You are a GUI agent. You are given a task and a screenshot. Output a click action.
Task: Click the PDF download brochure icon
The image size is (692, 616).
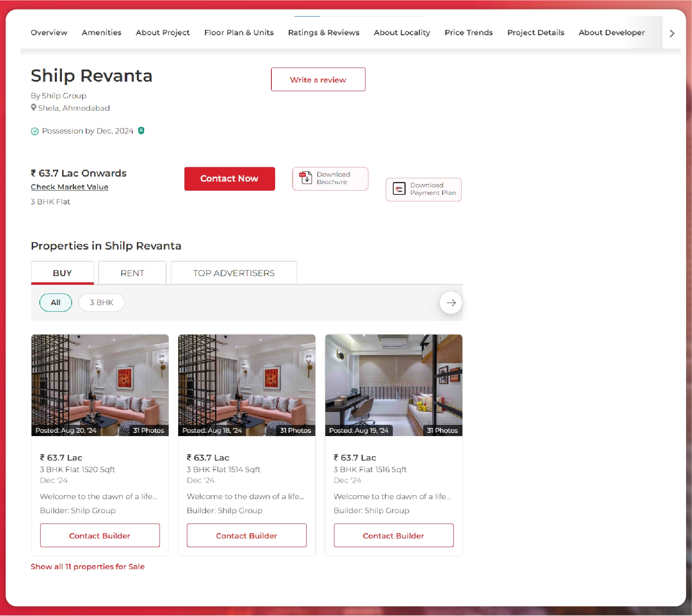coord(306,177)
